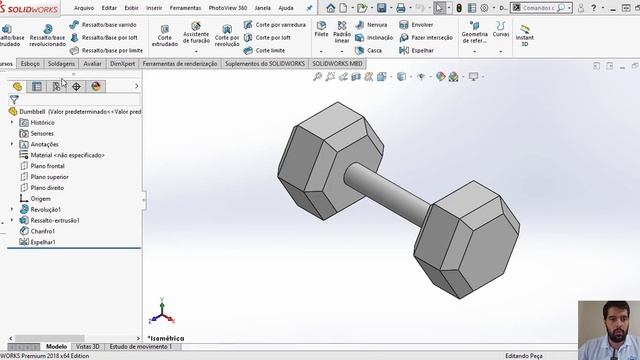Open DisplayManager appearance tab
The image size is (640, 360).
(96, 87)
